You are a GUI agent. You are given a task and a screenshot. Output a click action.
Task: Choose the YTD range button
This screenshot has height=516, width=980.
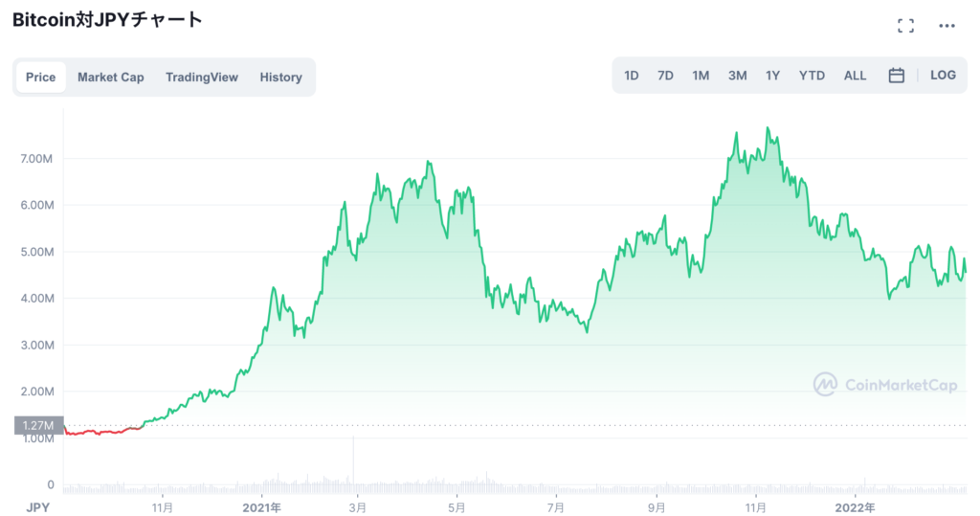coord(812,76)
